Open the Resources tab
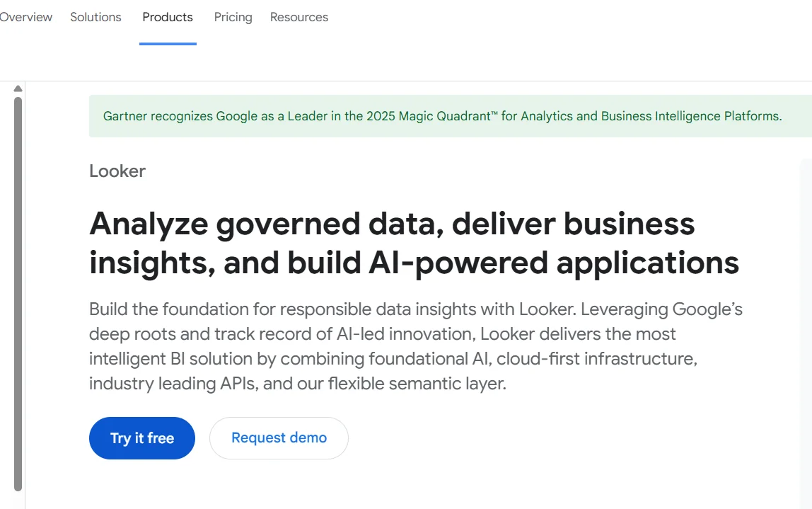Image resolution: width=812 pixels, height=509 pixels. pos(298,17)
